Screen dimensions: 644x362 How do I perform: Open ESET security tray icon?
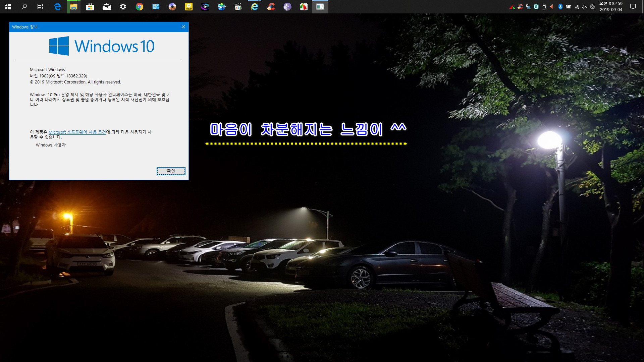536,7
